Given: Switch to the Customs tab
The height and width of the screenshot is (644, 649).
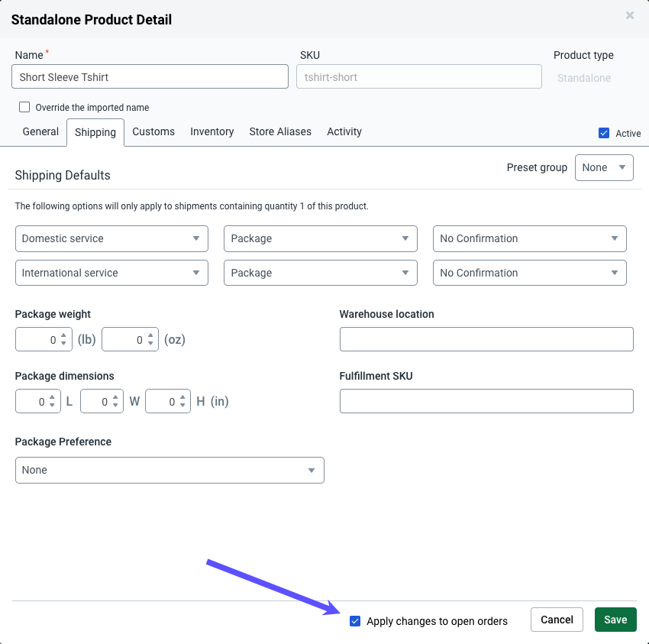Looking at the screenshot, I should point(153,131).
